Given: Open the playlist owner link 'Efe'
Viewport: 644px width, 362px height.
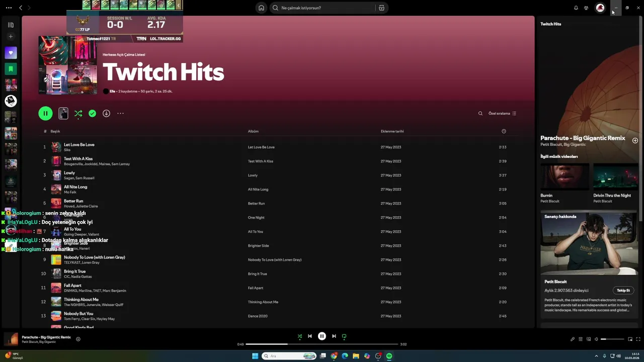Looking at the screenshot, I should click(113, 92).
